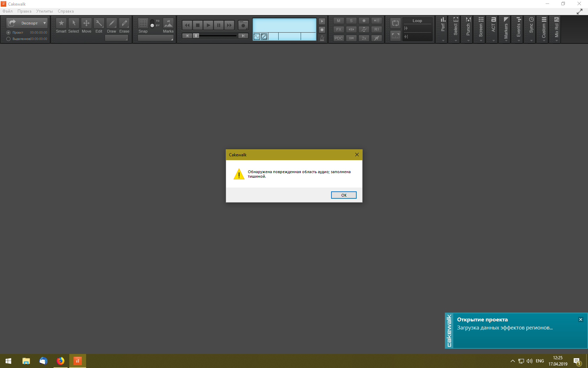Open the Правка menu
The image size is (588, 368).
pos(24,11)
